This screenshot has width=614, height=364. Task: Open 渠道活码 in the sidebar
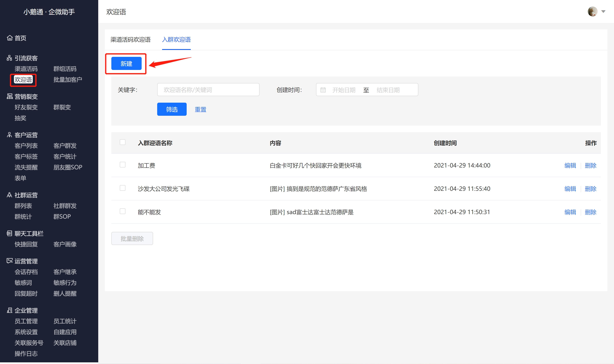pos(26,69)
